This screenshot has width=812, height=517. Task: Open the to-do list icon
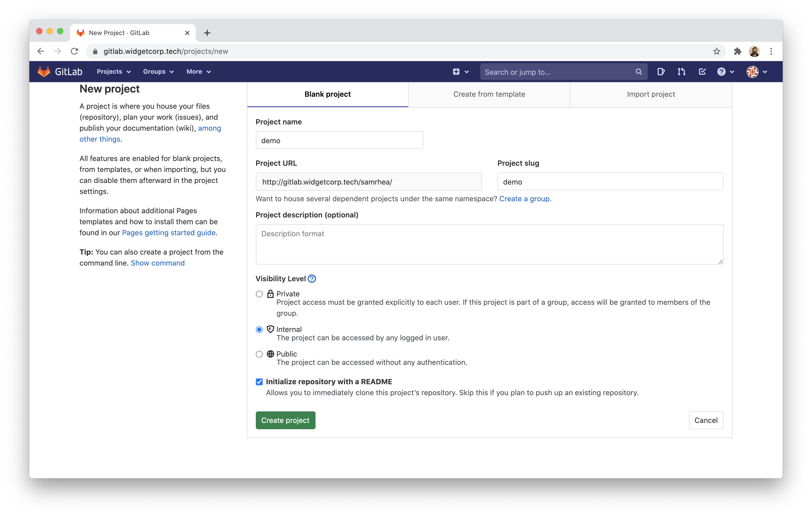pyautogui.click(x=702, y=71)
